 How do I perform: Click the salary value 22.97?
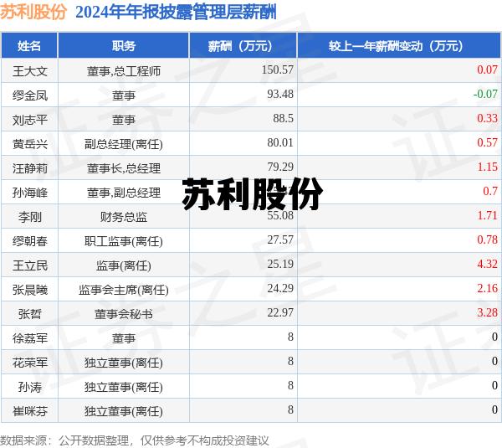[280, 312]
